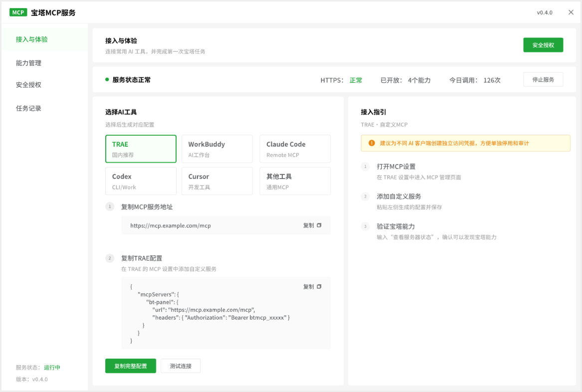Screen dimensions: 582x392
Task: Click the 宝塔MCP服务 window title
Action: [x=53, y=12]
